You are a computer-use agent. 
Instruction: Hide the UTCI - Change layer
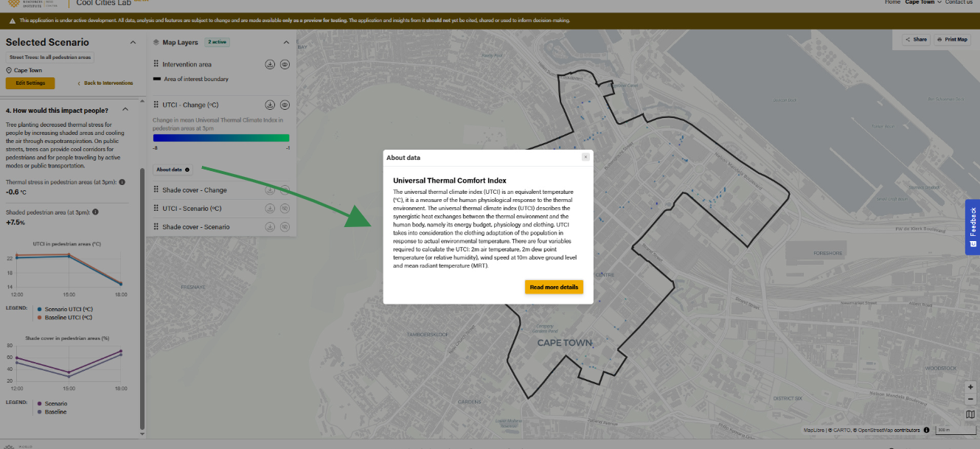click(285, 105)
